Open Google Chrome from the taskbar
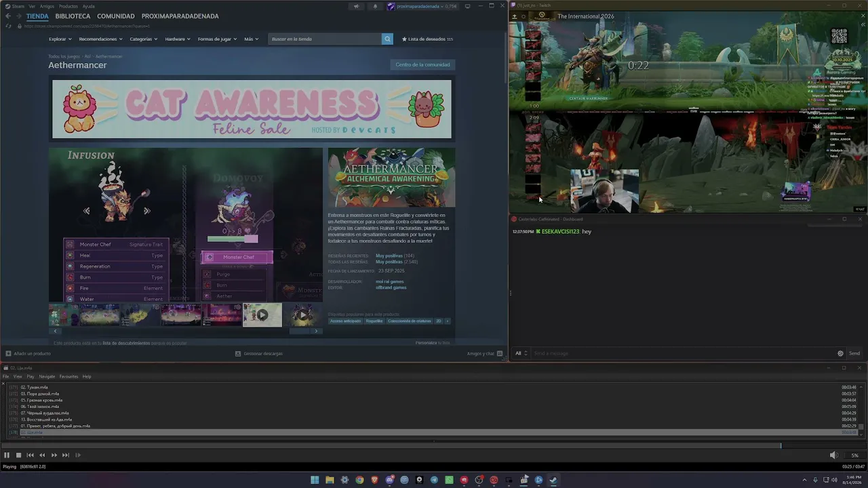The height and width of the screenshot is (488, 868). (359, 480)
